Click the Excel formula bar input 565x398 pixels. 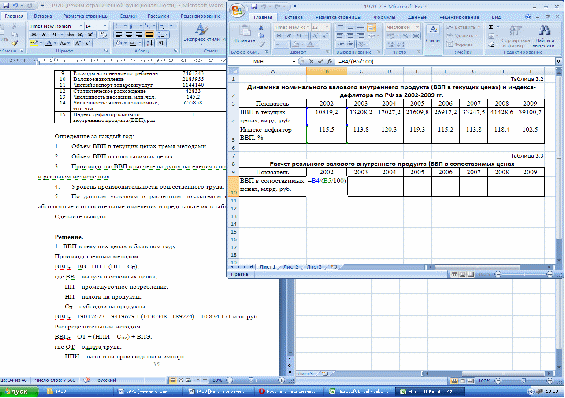[445, 62]
